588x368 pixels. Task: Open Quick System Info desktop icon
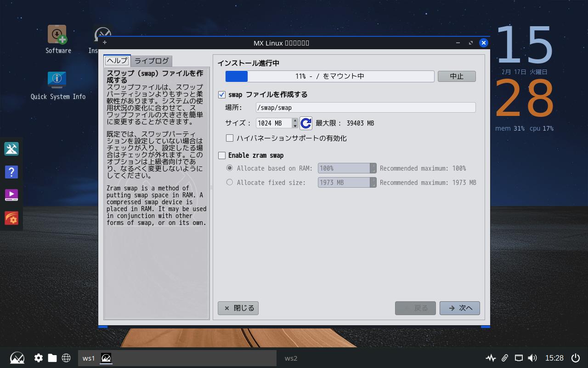[x=57, y=80]
